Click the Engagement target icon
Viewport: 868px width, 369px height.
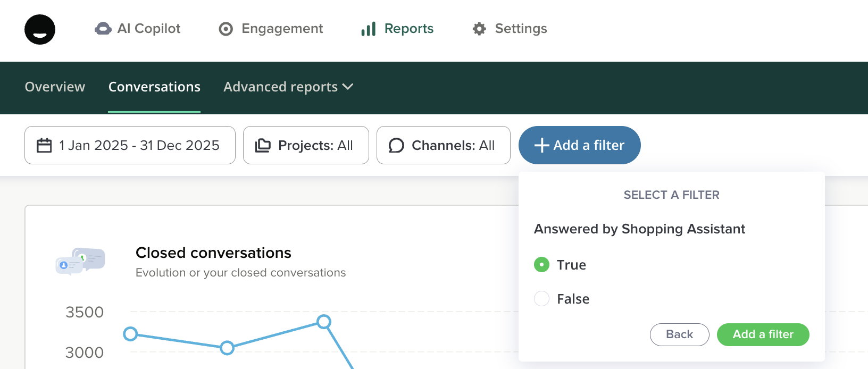[226, 29]
